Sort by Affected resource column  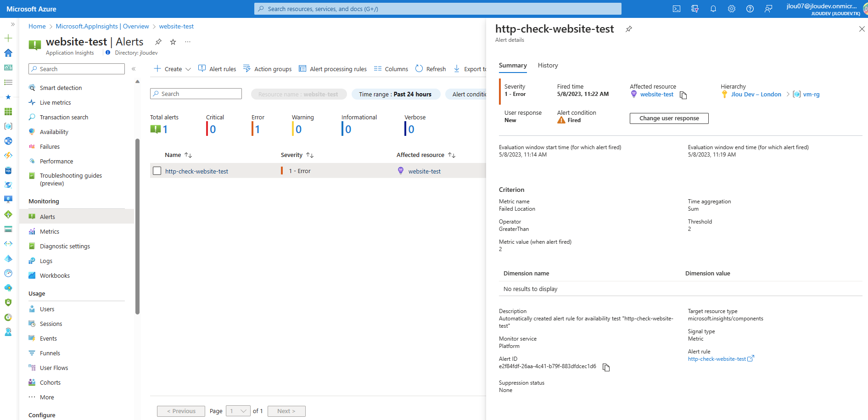[x=426, y=155]
